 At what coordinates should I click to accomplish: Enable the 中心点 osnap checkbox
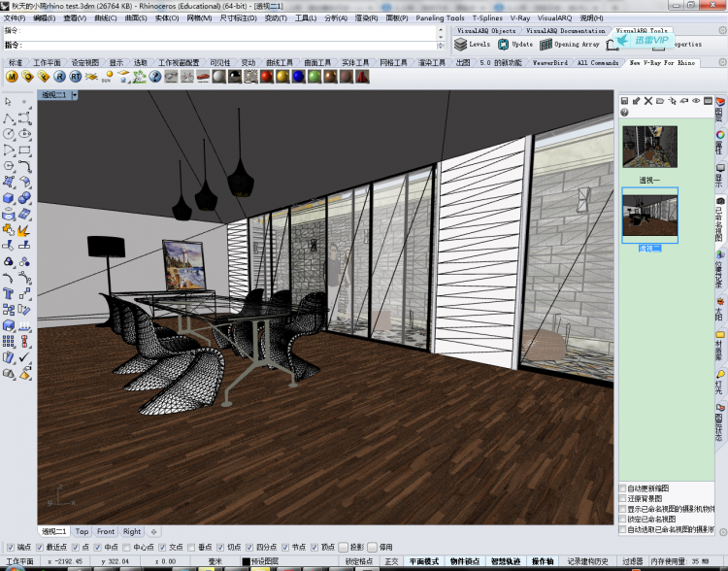click(x=127, y=547)
